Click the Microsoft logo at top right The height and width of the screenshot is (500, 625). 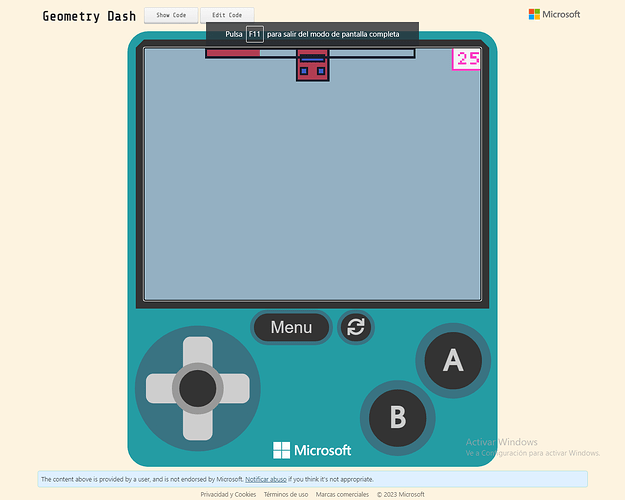point(554,14)
